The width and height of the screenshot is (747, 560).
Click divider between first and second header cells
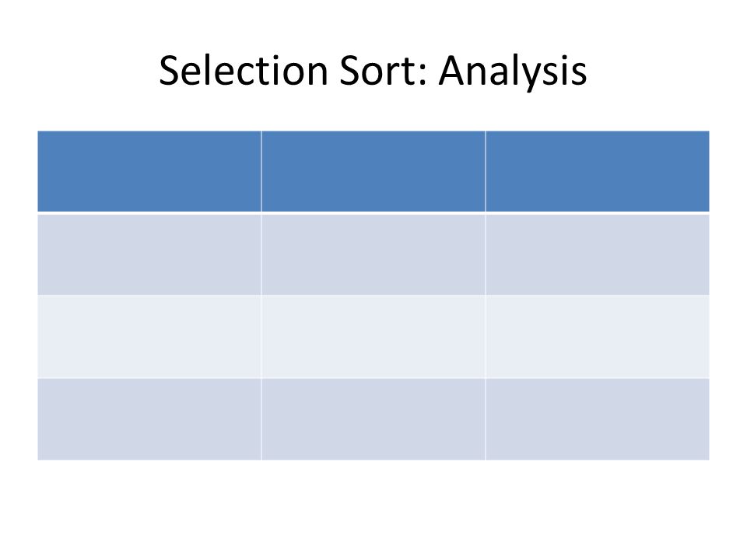pyautogui.click(x=261, y=171)
